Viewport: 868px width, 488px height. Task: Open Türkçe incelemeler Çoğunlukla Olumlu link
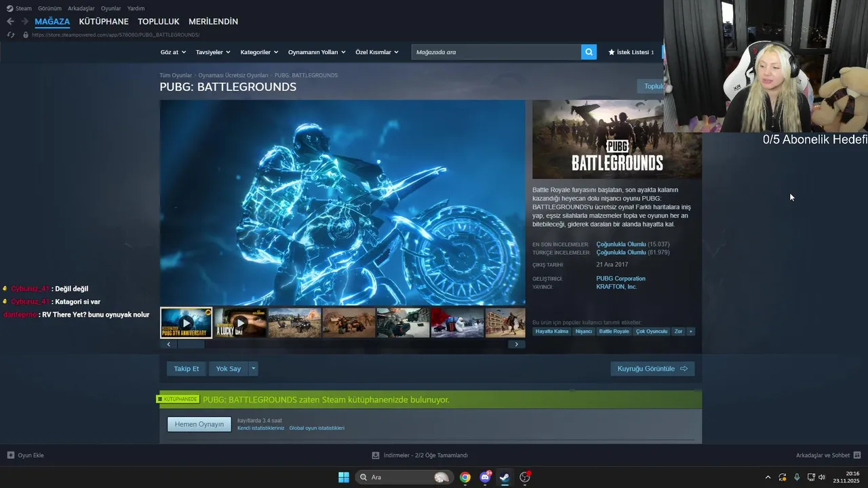[621, 253]
